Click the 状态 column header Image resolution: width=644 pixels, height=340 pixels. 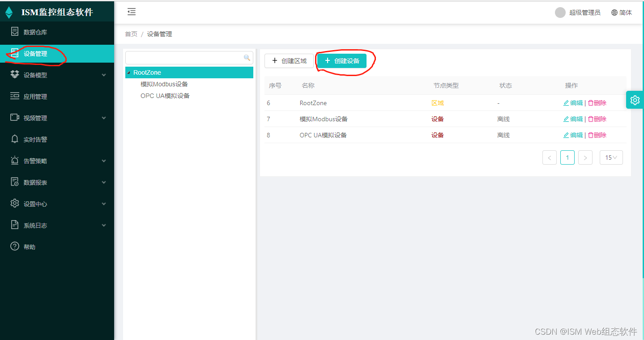click(506, 85)
